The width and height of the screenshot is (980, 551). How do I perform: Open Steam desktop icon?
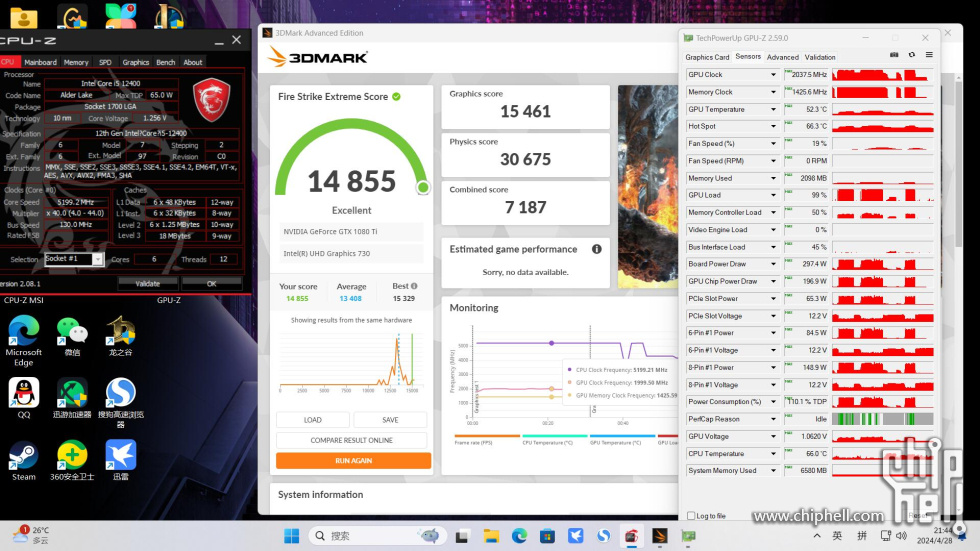pyautogui.click(x=24, y=460)
